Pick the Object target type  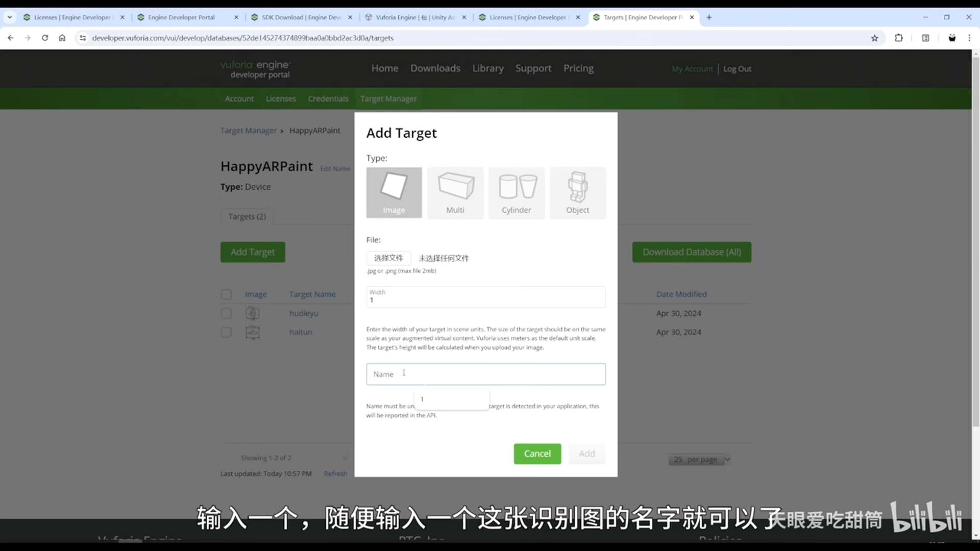pyautogui.click(x=577, y=193)
